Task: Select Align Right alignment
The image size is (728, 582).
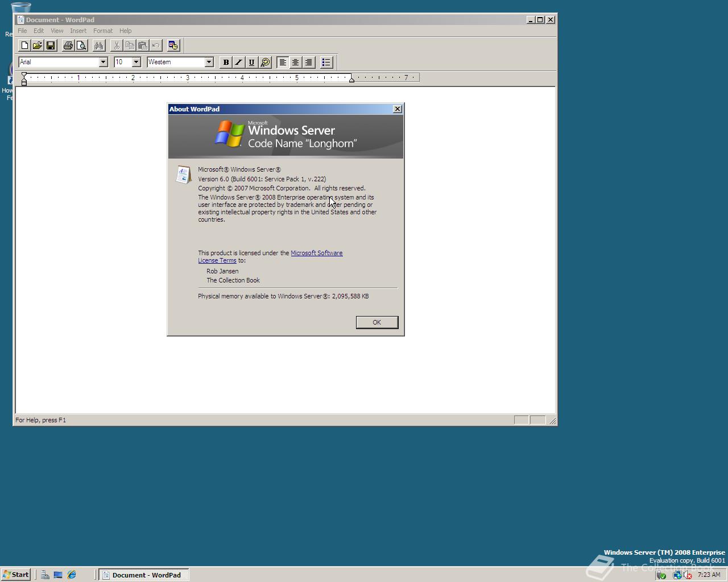Action: click(309, 63)
